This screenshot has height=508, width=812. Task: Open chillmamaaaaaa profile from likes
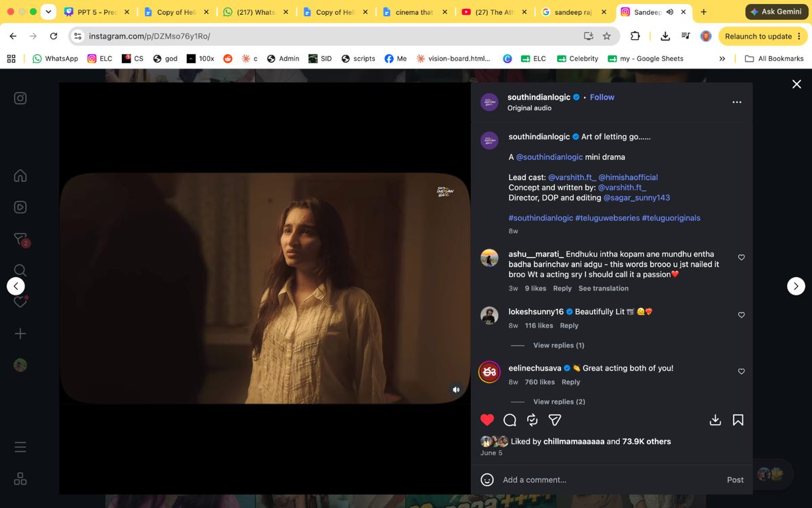coord(574,442)
